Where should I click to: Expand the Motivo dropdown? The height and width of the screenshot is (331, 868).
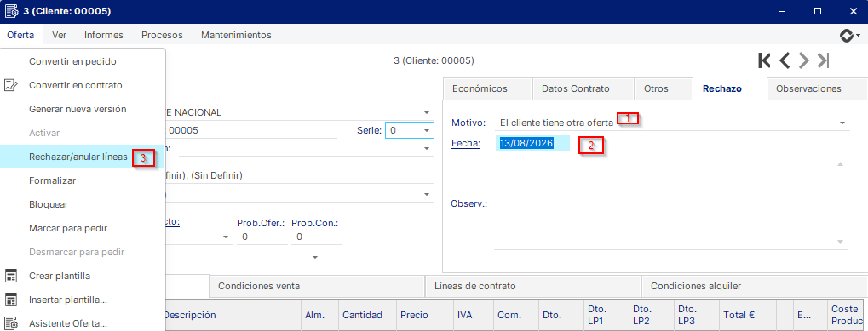pos(842,123)
